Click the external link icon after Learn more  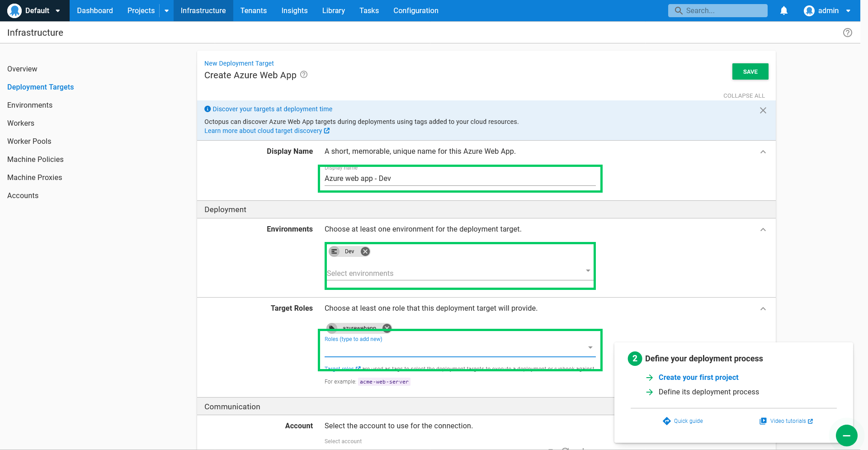click(327, 131)
